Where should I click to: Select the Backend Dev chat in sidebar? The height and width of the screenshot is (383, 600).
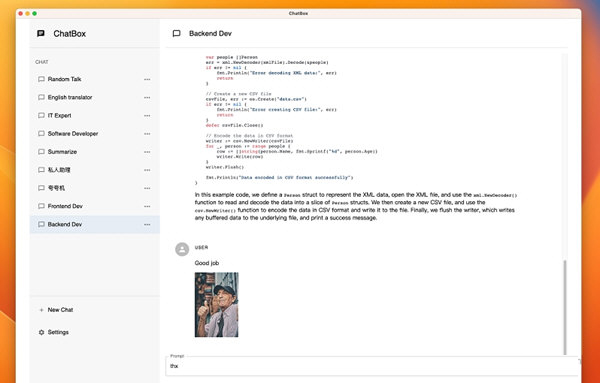[95, 224]
